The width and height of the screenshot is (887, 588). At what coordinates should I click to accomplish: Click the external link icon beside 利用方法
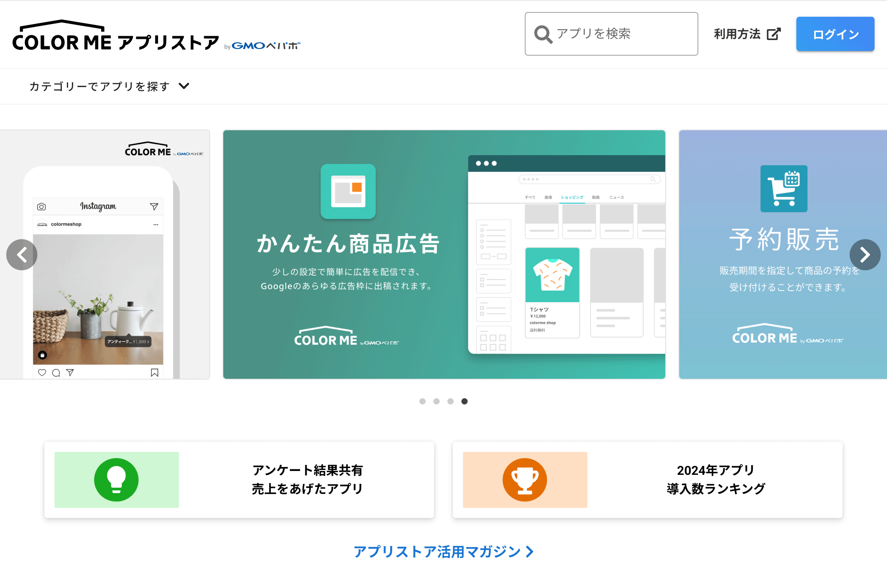[774, 34]
